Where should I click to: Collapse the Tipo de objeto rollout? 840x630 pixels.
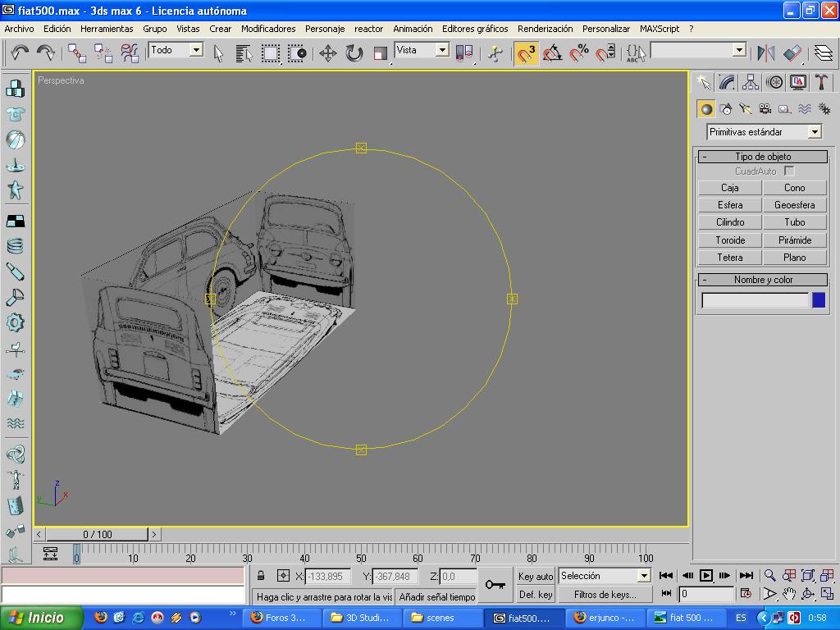pyautogui.click(x=704, y=157)
